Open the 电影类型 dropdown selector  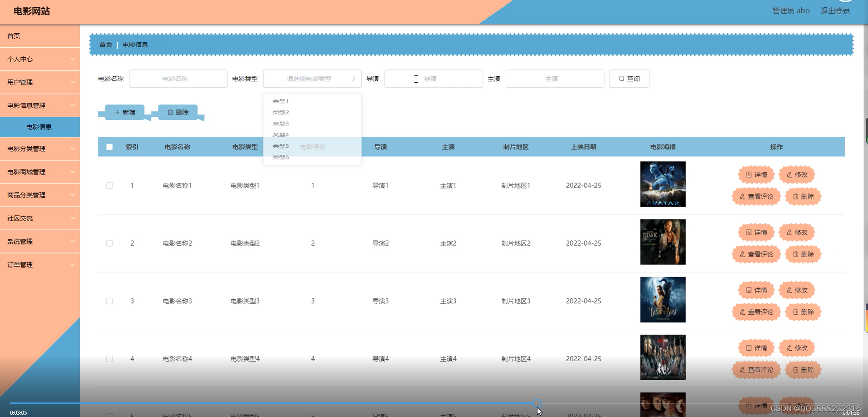coord(312,79)
